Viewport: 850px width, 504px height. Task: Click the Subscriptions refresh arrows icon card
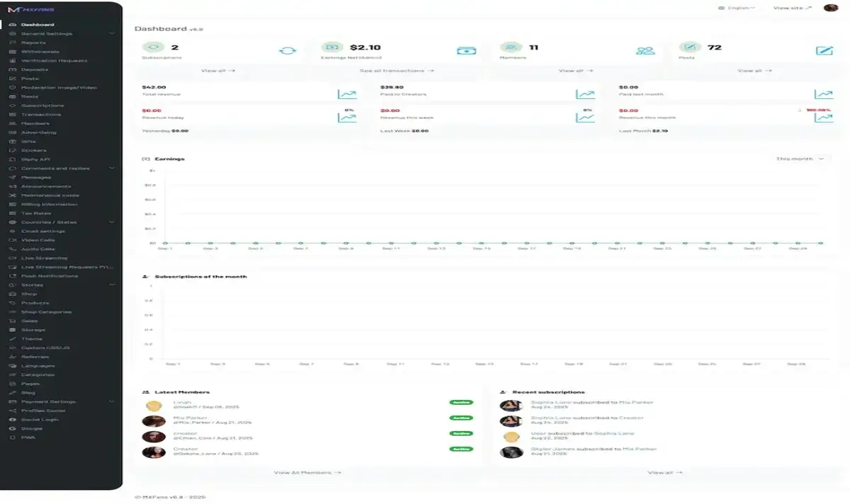click(288, 51)
